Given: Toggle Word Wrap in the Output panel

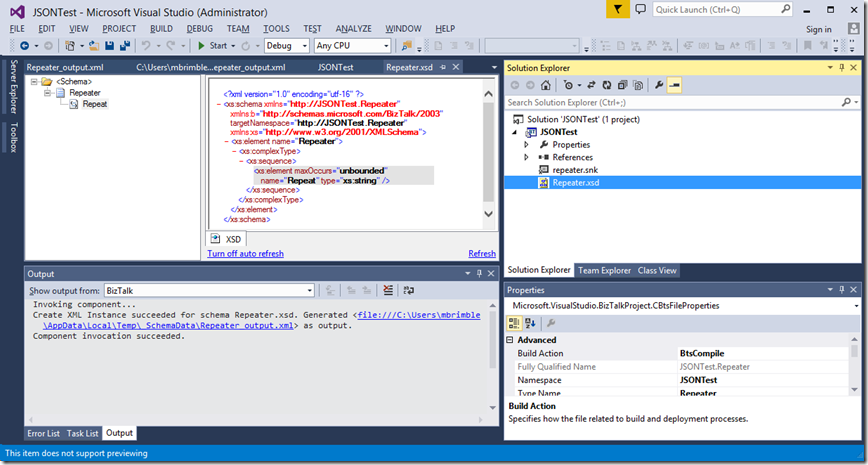Looking at the screenshot, I should pos(409,290).
